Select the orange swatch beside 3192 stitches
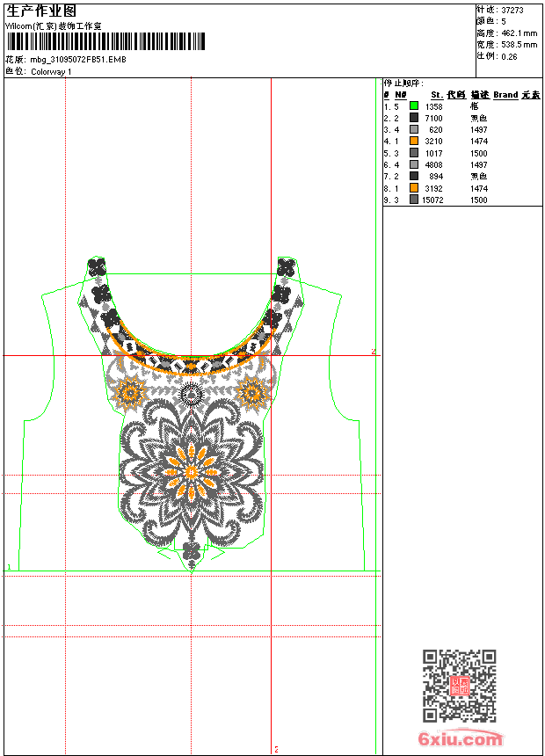 pos(414,187)
